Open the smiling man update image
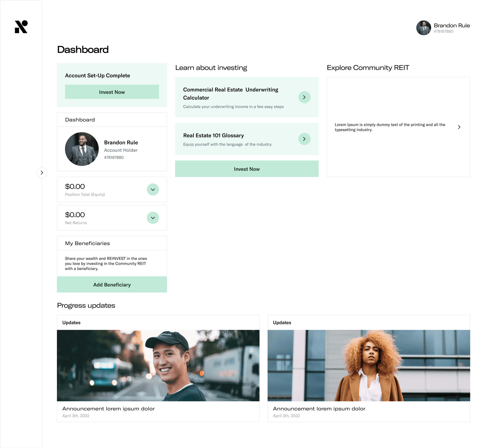The image size is (485, 448). tap(158, 365)
